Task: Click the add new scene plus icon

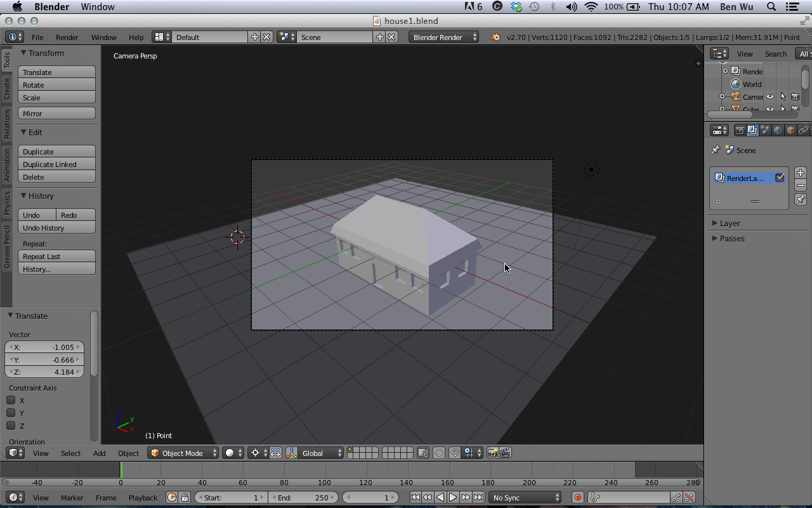Action: click(x=380, y=37)
